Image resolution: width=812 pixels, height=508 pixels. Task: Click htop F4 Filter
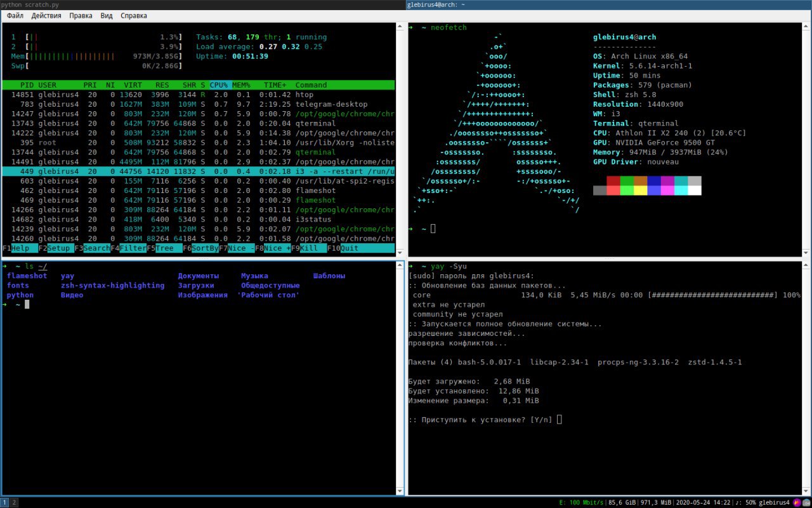(128, 248)
